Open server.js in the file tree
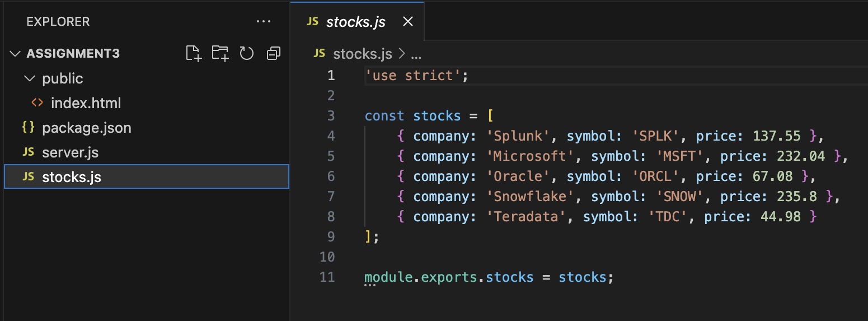The width and height of the screenshot is (868, 321). click(x=70, y=152)
